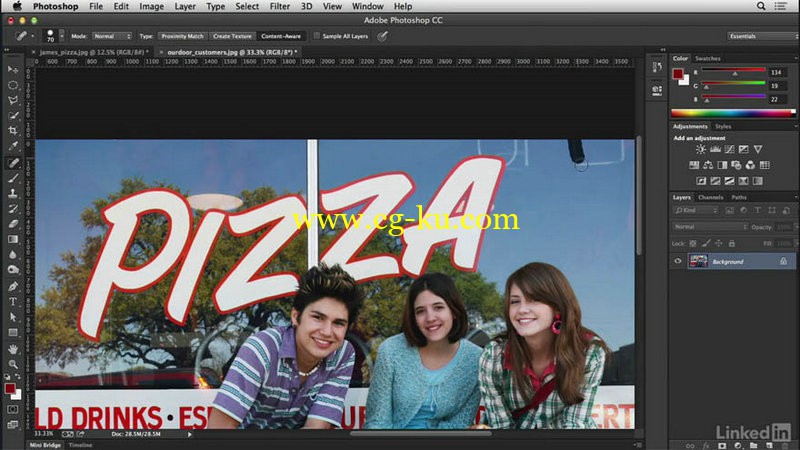This screenshot has width=800, height=450.
Task: Open the Filter menu
Action: pos(280,6)
